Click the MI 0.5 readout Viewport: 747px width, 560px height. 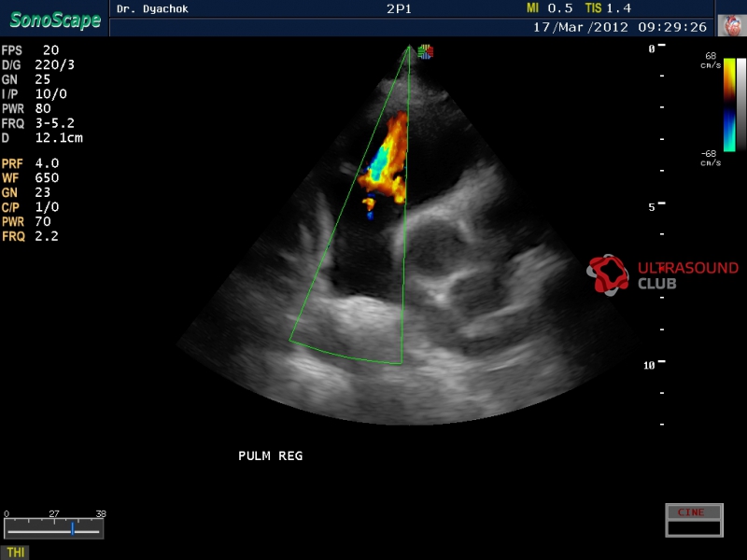[x=549, y=8]
